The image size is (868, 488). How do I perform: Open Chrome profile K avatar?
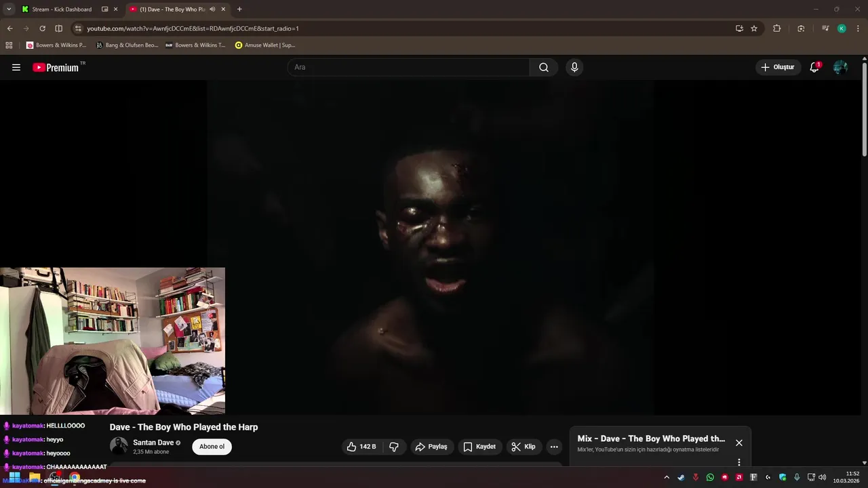pos(842,28)
